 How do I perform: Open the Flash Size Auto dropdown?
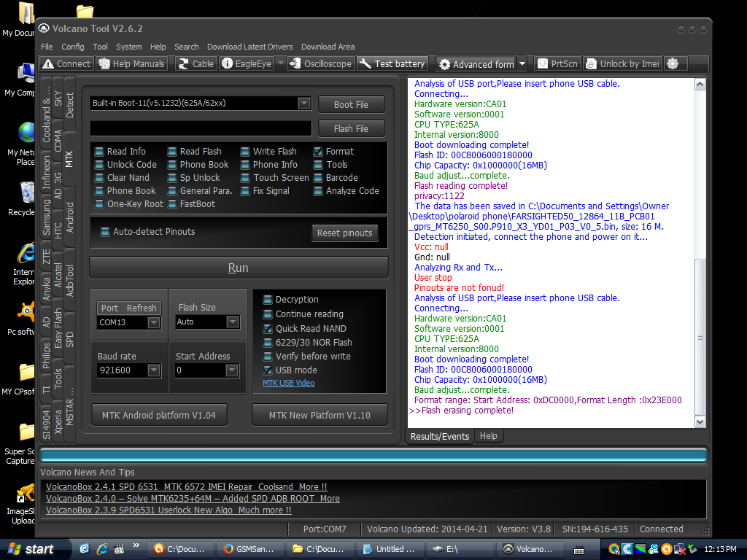tap(232, 322)
